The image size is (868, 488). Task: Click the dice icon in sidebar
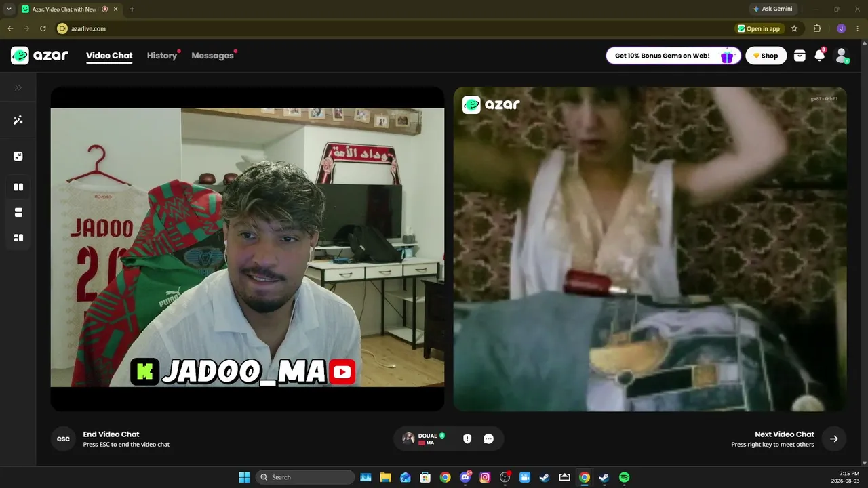[x=18, y=157]
